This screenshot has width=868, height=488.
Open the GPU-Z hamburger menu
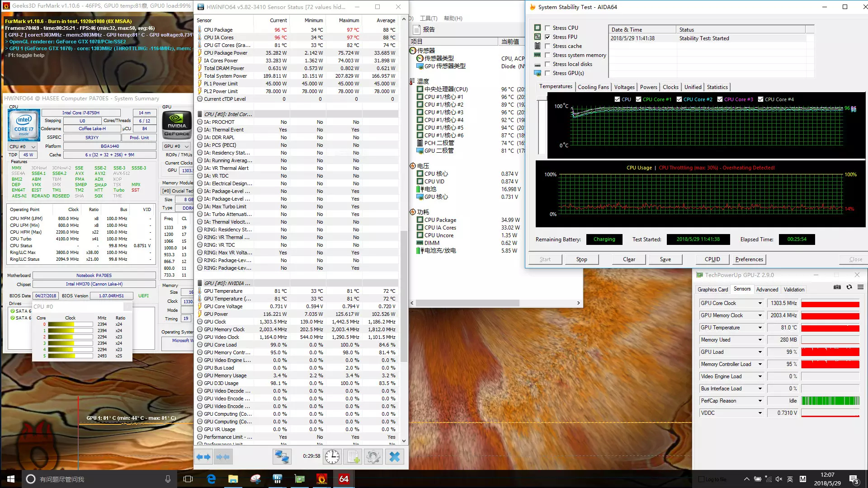(860, 287)
